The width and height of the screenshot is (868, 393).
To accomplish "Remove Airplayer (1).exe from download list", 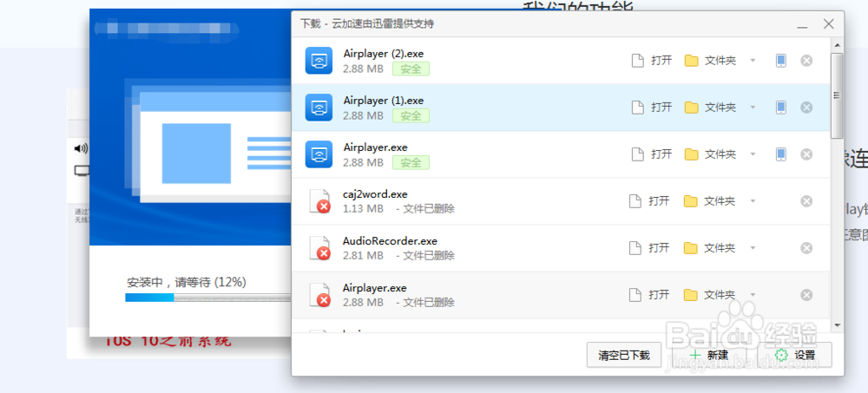I will pyautogui.click(x=806, y=108).
